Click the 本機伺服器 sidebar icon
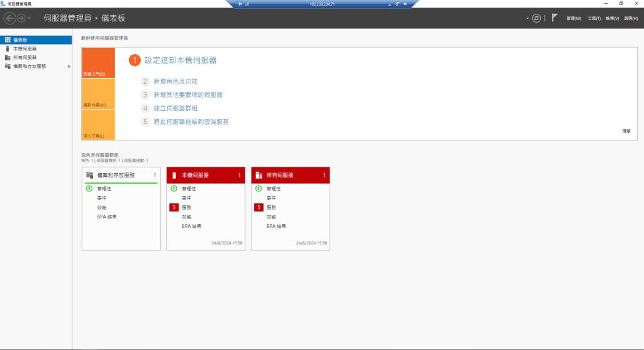Viewport: 644px width, 350px height. pyautogui.click(x=8, y=48)
